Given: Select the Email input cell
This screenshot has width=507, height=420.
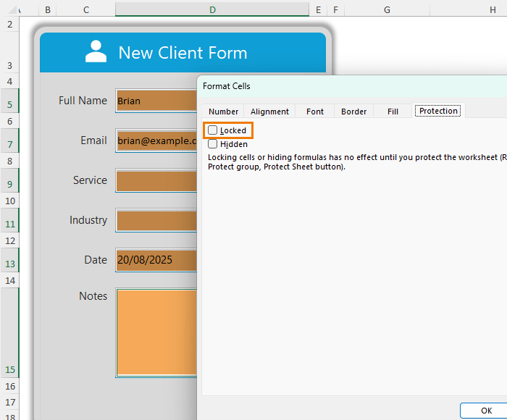Looking at the screenshot, I should [x=157, y=140].
